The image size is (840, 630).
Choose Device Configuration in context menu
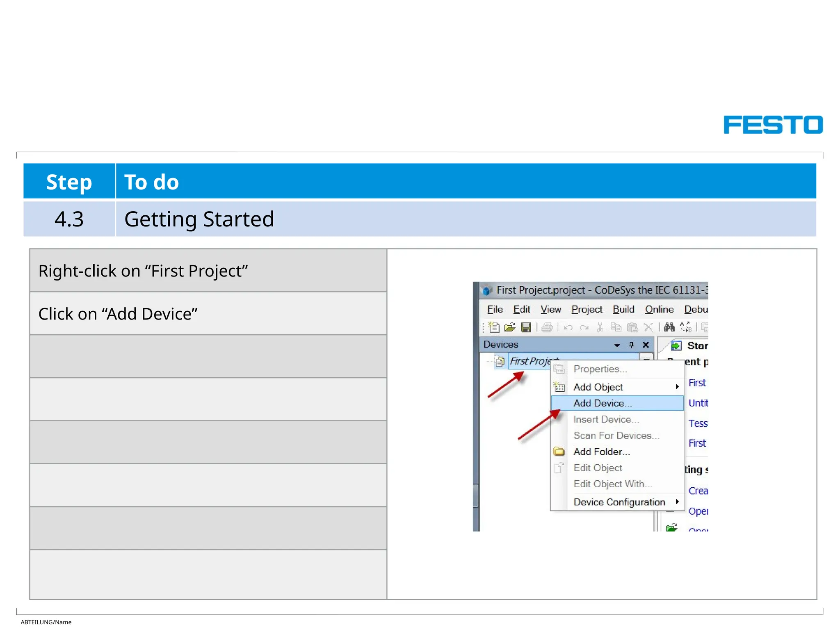tap(617, 502)
